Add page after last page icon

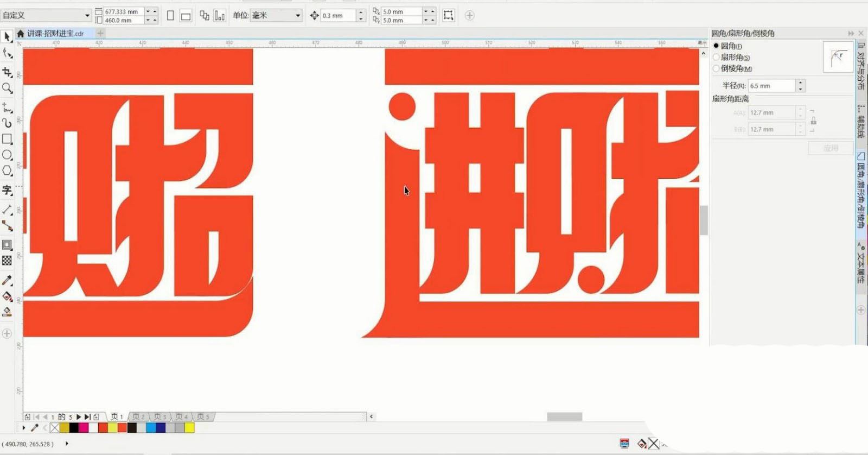click(x=96, y=417)
